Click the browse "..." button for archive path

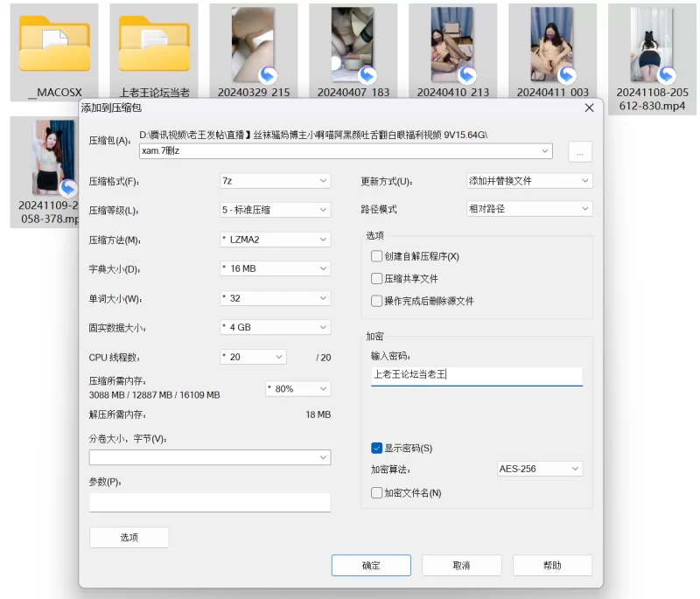point(580,151)
